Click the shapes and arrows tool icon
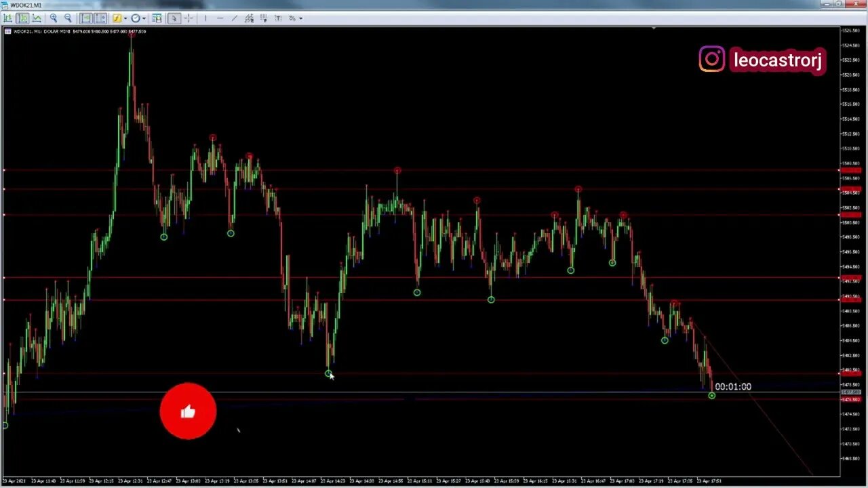 292,18
